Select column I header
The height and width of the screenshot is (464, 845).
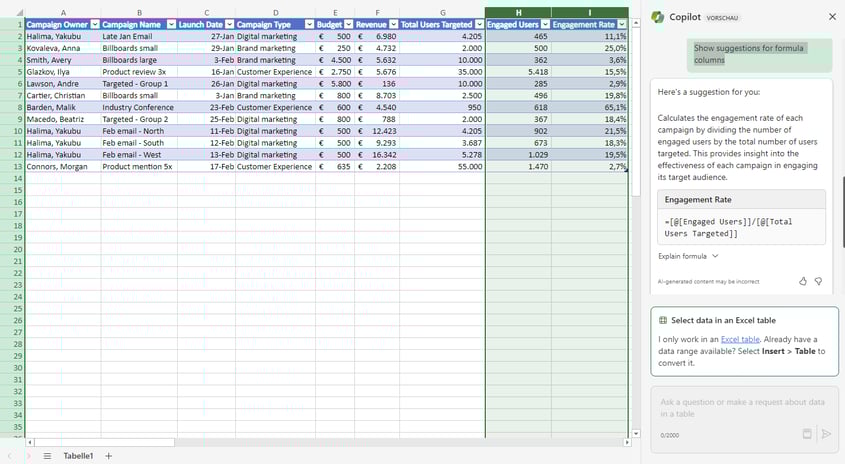click(x=590, y=12)
